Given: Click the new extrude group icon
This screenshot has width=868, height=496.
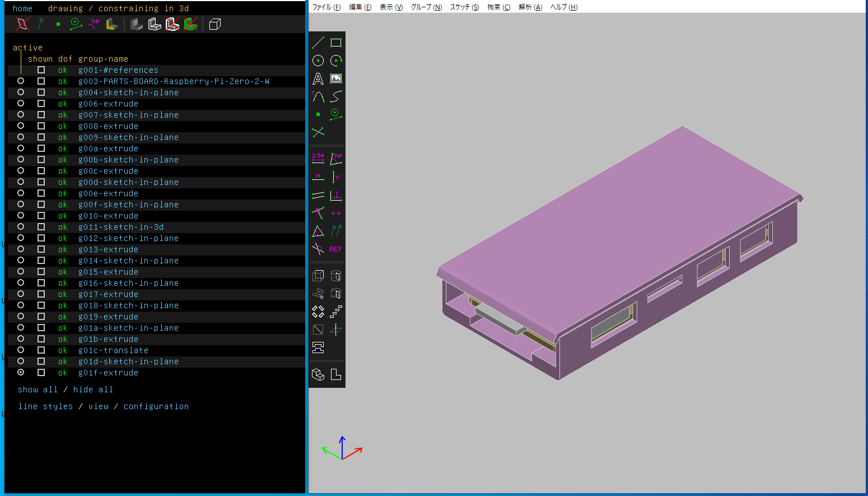Looking at the screenshot, I should (318, 276).
